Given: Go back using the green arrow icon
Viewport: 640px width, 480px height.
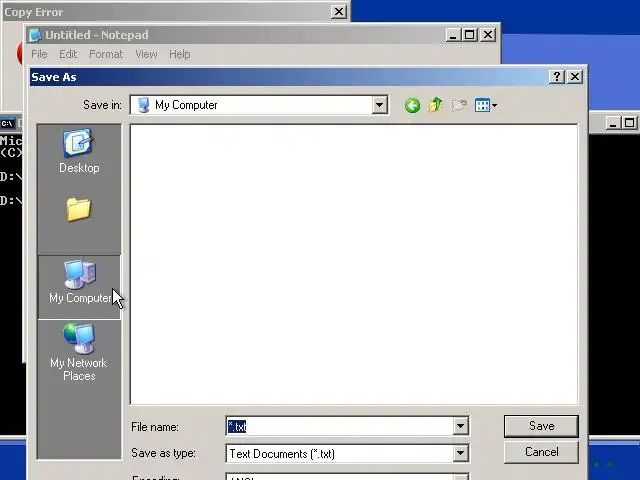Looking at the screenshot, I should pyautogui.click(x=412, y=105).
